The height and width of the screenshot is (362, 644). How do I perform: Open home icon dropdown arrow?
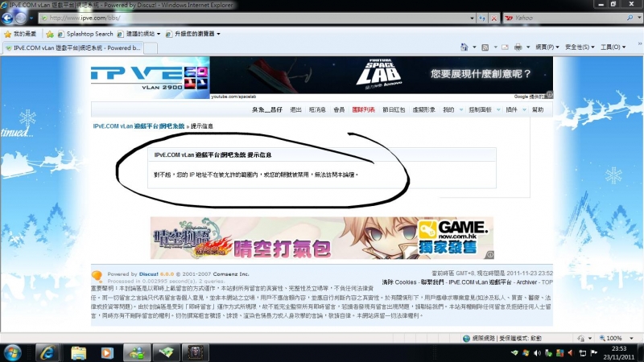pyautogui.click(x=474, y=47)
